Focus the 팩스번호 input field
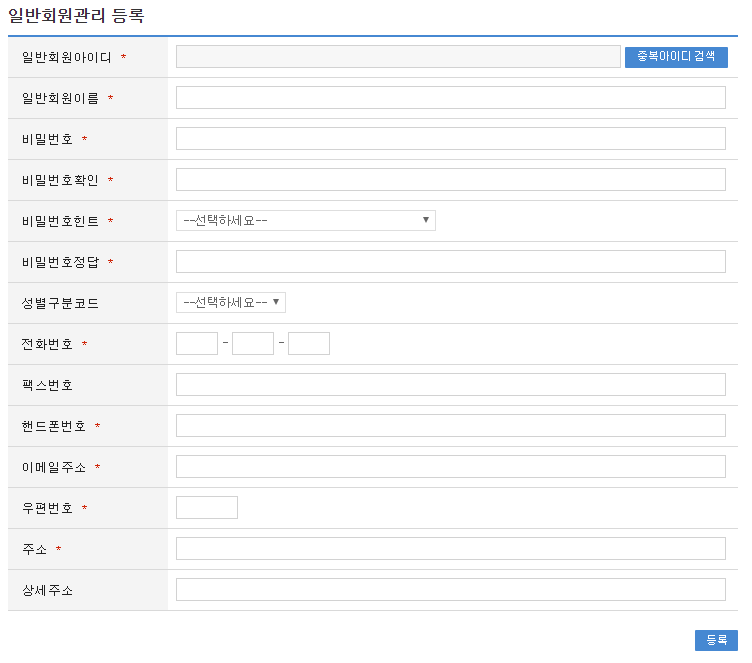The width and height of the screenshot is (752, 663). [450, 385]
